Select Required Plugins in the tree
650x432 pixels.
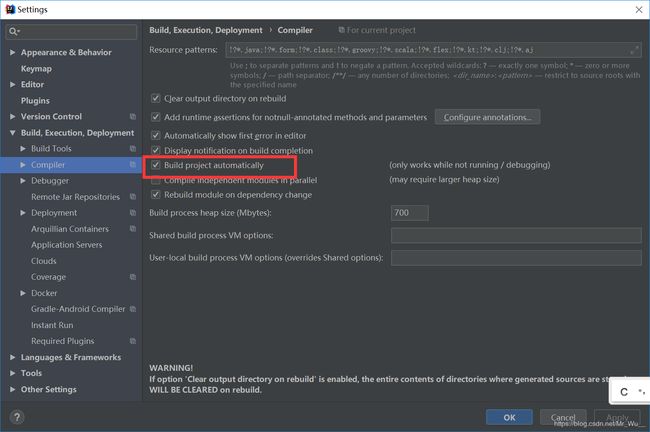(x=63, y=341)
